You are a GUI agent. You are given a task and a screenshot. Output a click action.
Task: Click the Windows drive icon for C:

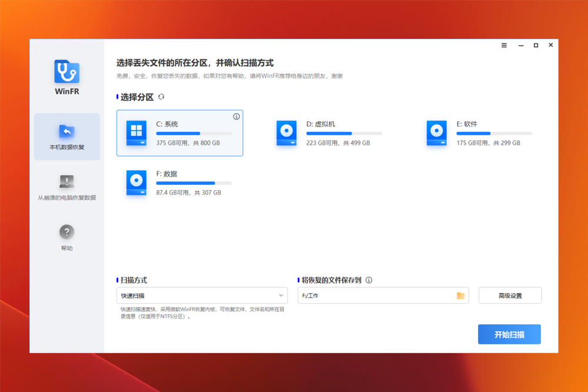(x=136, y=133)
